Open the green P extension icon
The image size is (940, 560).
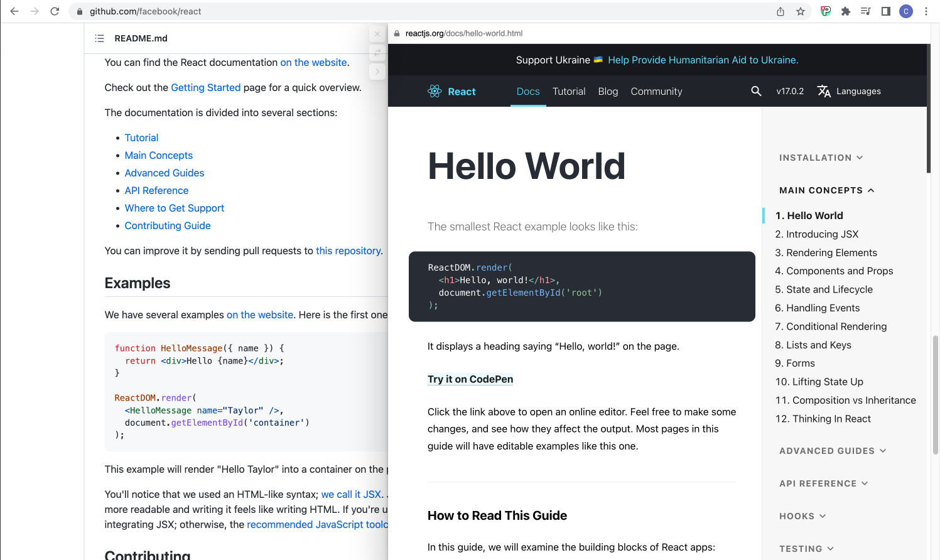point(826,11)
